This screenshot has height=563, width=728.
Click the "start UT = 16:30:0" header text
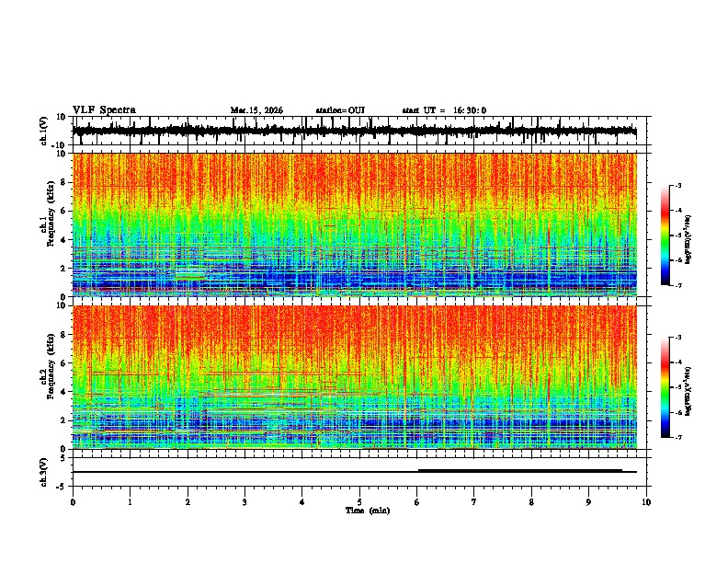tap(444, 110)
